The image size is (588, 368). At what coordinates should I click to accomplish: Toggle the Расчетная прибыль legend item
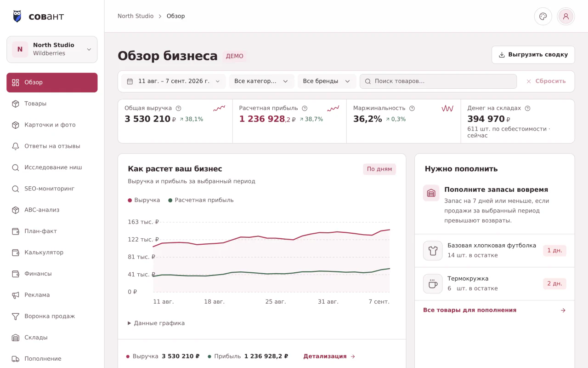coord(201,200)
